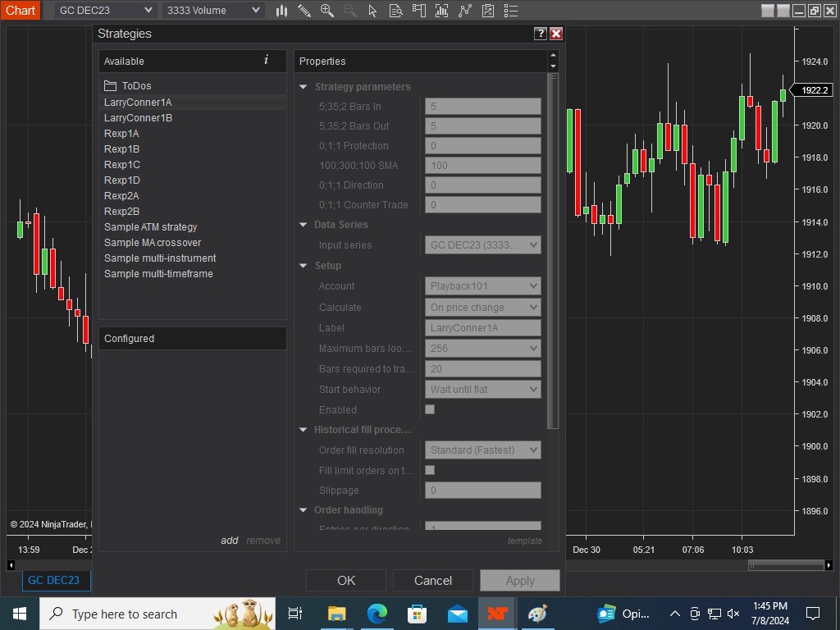Launch Microsoft Edge from the taskbar
The width and height of the screenshot is (840, 630).
(377, 614)
